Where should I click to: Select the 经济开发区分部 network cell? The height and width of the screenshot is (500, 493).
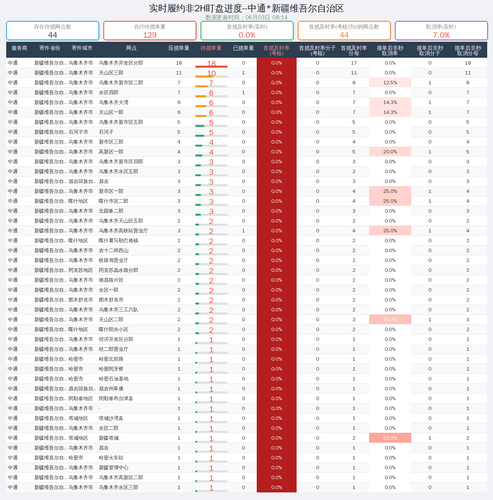[x=116, y=339]
